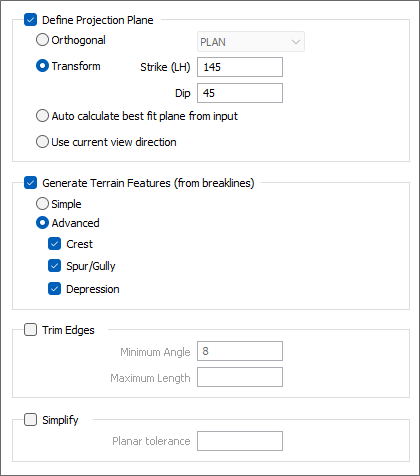Click the Planar tolerance field

click(240, 441)
